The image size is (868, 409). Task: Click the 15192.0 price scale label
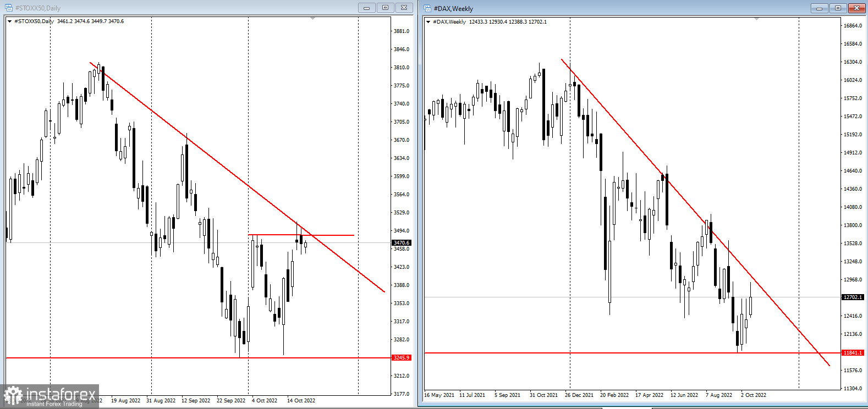(x=853, y=135)
